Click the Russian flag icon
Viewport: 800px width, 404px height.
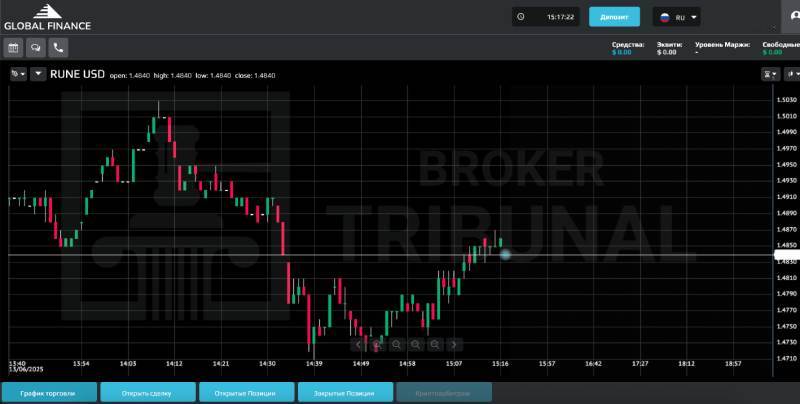665,17
